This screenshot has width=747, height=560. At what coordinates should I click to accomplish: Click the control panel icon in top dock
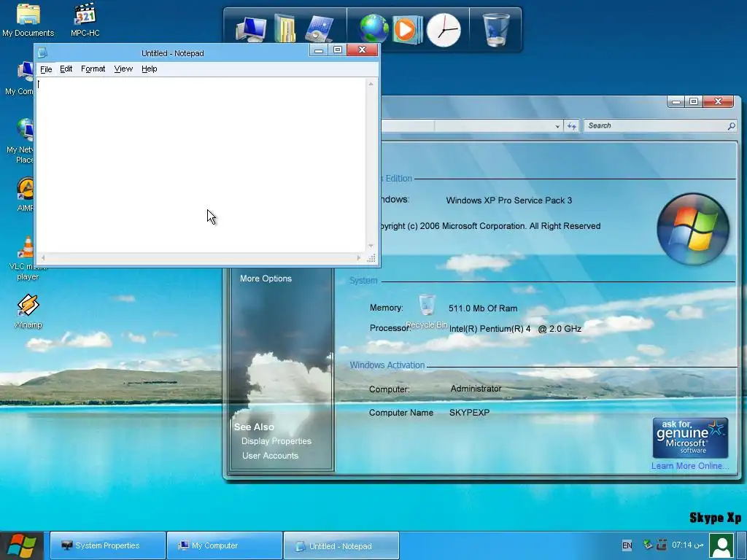click(318, 29)
